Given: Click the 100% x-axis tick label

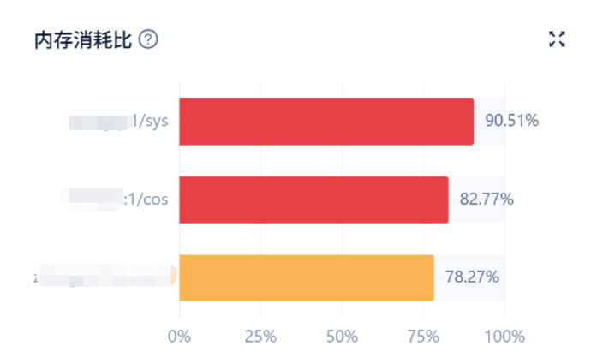Looking at the screenshot, I should point(504,336).
